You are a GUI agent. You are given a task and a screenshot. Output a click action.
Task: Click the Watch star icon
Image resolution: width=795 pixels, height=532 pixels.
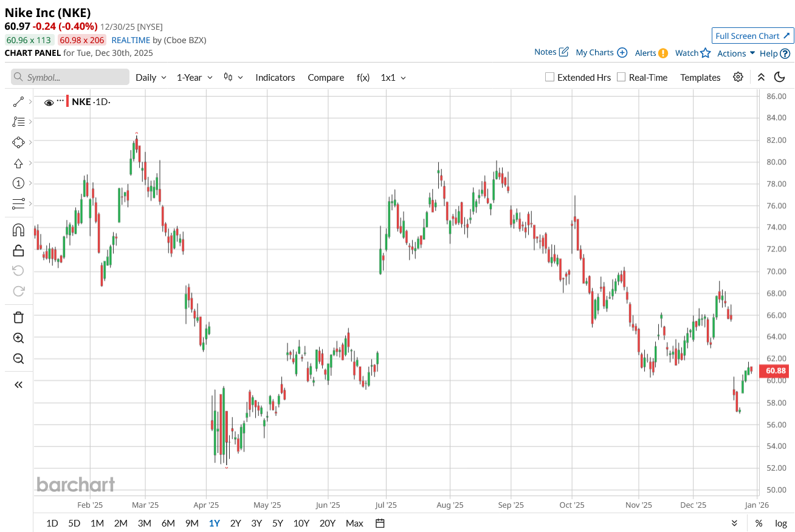coord(705,53)
